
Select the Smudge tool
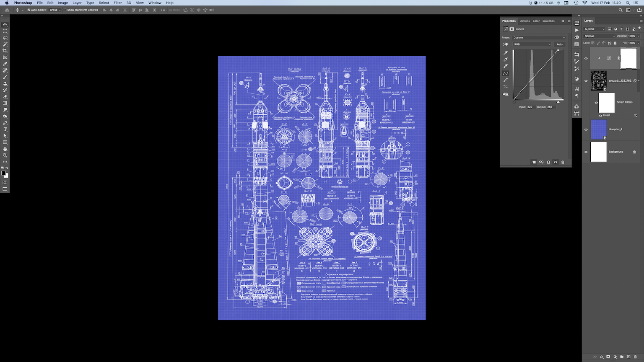pos(5,110)
